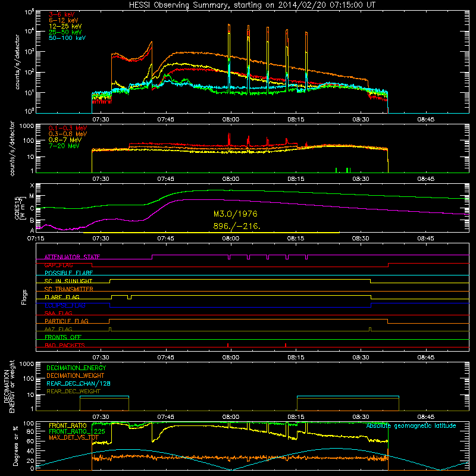
Task: Click the flare flag dip near 07:36
Action: click(129, 297)
